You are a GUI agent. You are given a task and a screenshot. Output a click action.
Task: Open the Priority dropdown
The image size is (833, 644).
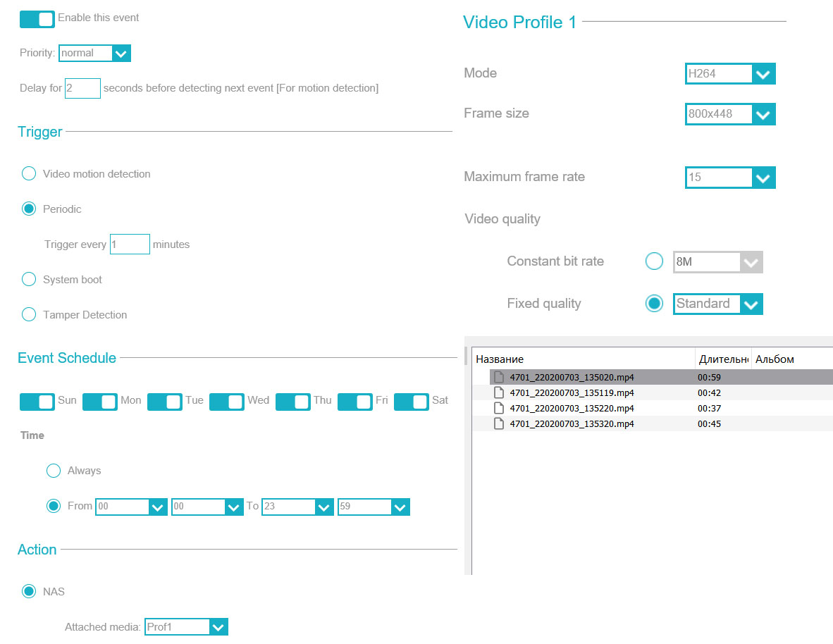(94, 53)
